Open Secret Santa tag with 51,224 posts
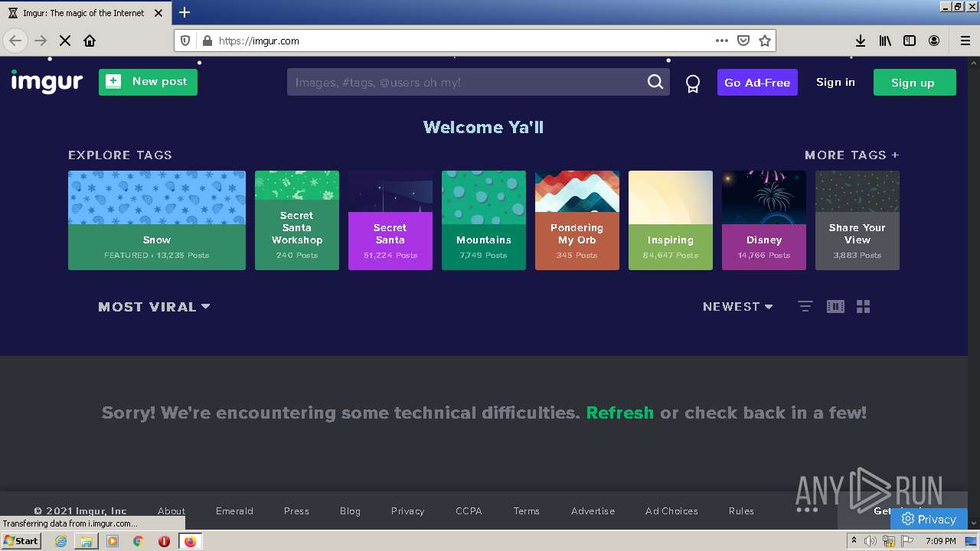Screen dimensions: 980x551 pos(390,220)
